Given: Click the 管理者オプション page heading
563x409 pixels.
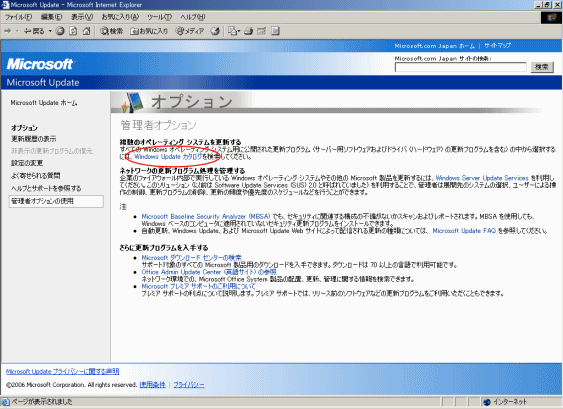Looking at the screenshot, I should point(158,125).
